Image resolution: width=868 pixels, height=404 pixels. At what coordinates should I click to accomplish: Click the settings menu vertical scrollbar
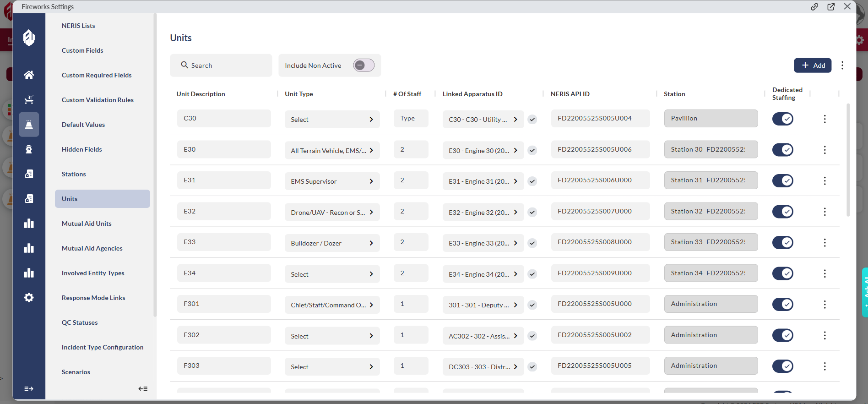(155, 165)
